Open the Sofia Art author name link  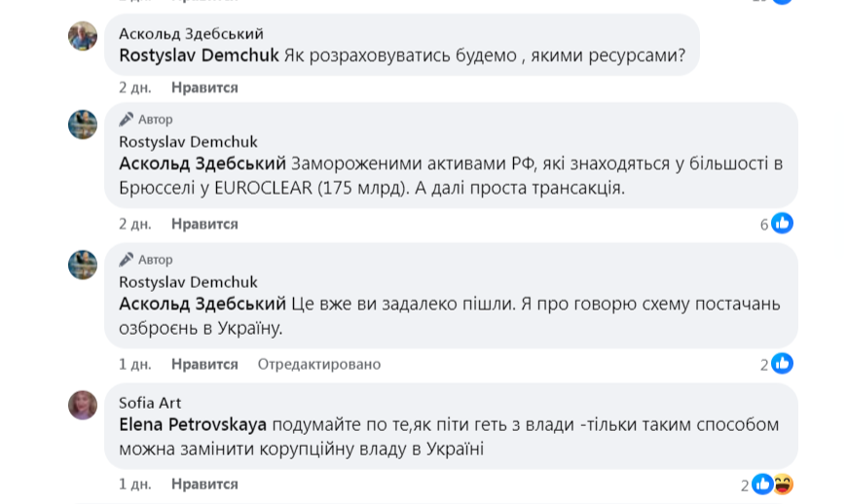(x=150, y=403)
